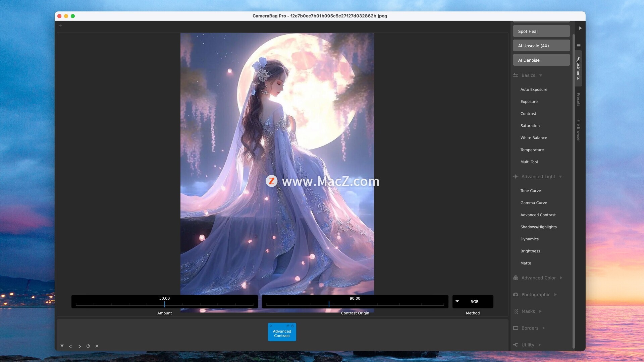Click the Basics section heading
This screenshot has width=644, height=362.
coord(528,75)
